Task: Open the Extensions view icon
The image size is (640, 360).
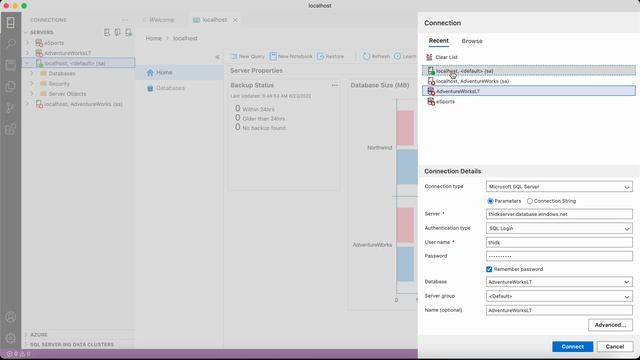Action: (11, 129)
